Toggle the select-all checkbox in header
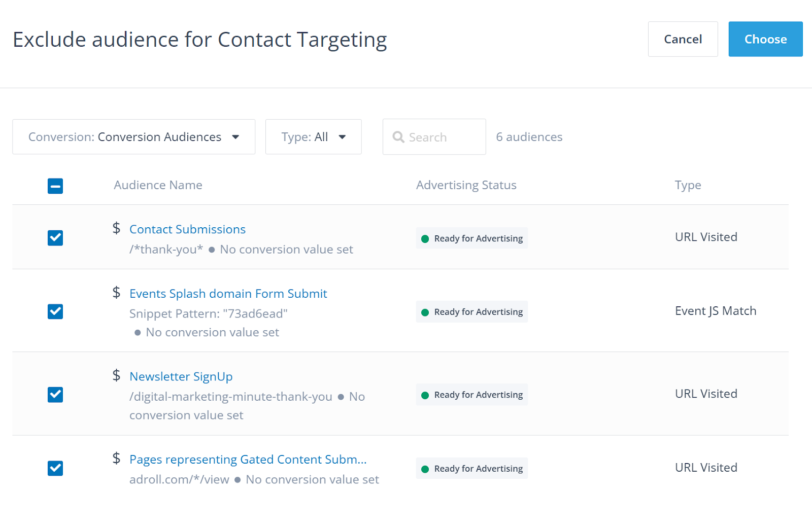 [55, 186]
